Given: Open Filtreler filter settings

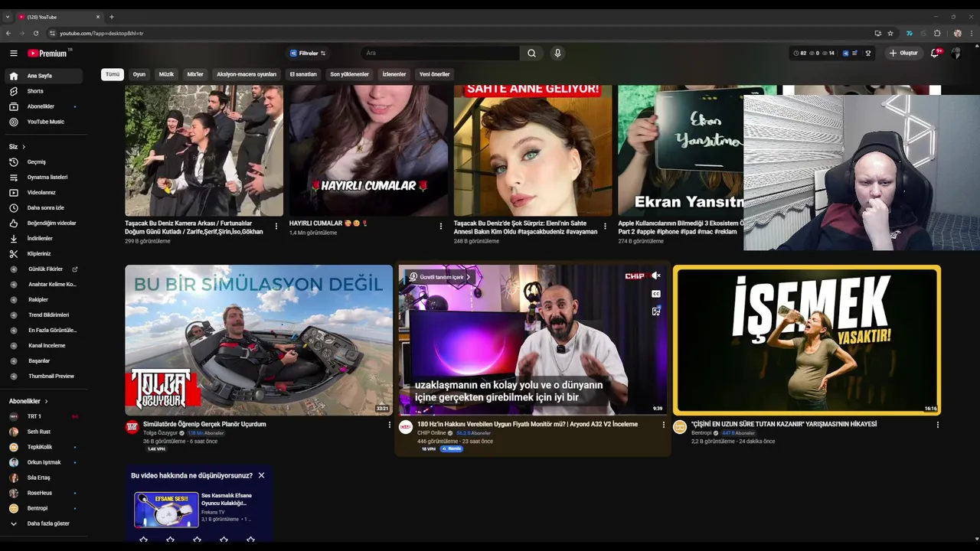Looking at the screenshot, I should [x=308, y=53].
